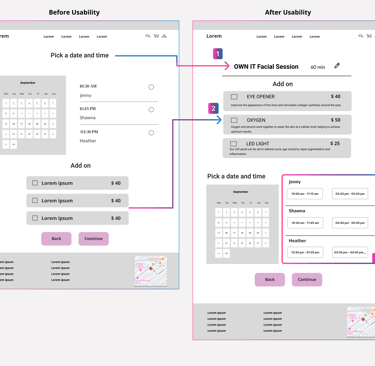Image resolution: width=375 pixels, height=366 pixels.
Task: Select pink highlighted day in After calendar
Action: point(227,233)
